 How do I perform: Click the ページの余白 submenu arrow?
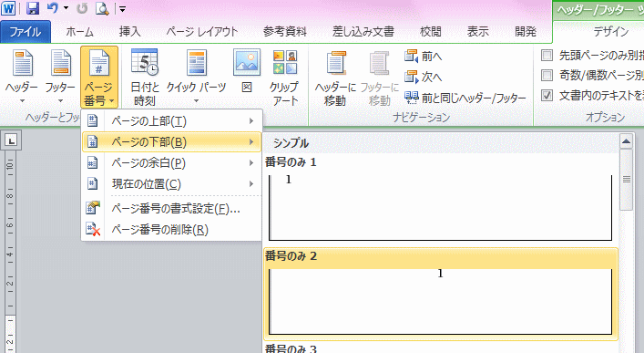(x=250, y=163)
